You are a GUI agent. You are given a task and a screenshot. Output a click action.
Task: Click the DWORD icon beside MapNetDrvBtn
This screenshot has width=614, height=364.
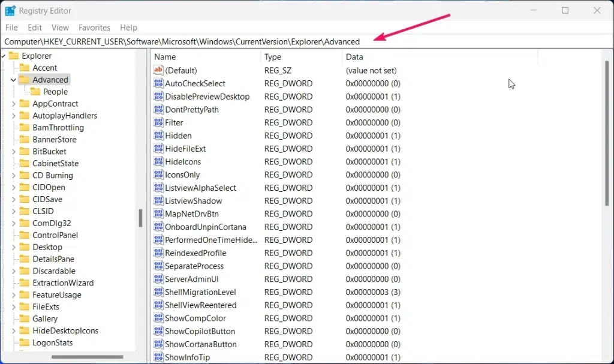tap(158, 213)
